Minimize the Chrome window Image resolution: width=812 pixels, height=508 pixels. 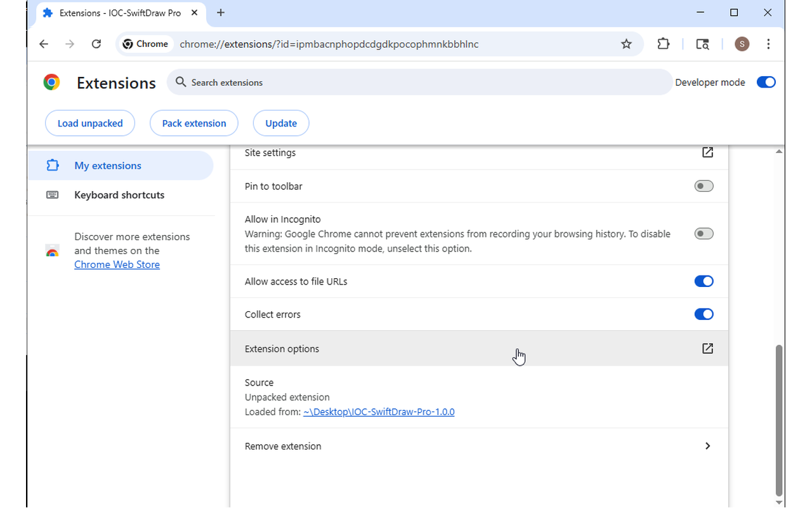pos(701,13)
